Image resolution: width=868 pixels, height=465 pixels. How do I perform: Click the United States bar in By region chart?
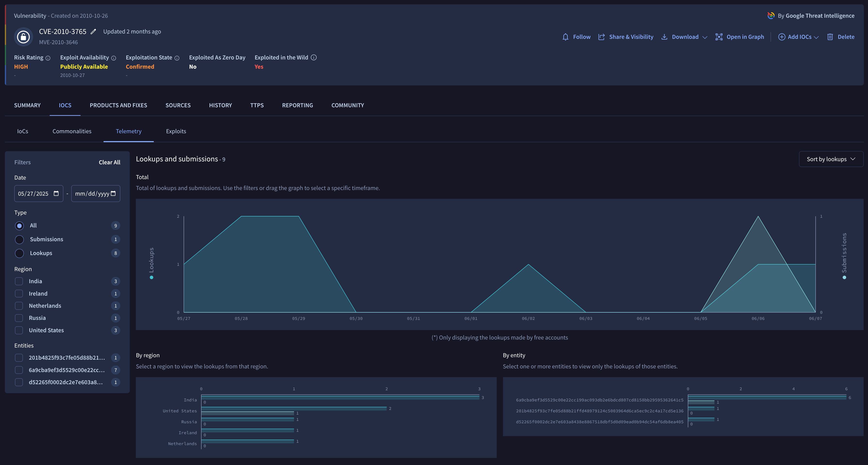point(294,409)
